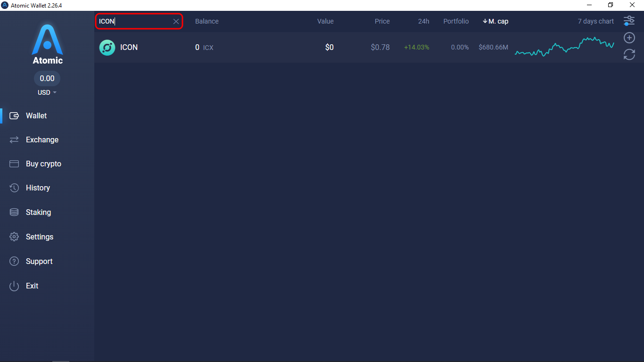The image size is (644, 362).
Task: Click the 0.00% portfolio value
Action: click(x=460, y=47)
